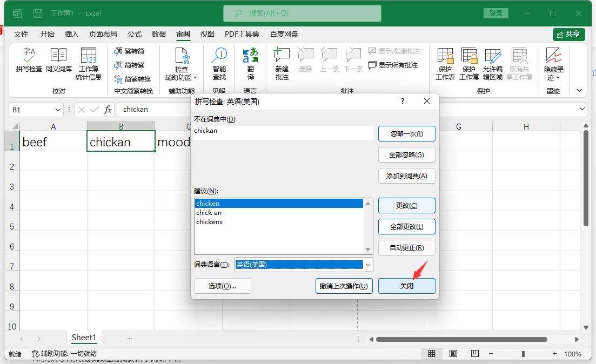This screenshot has height=364, width=596.
Task: Expand the 词典语言 dictionary language dropdown
Action: [x=368, y=265]
